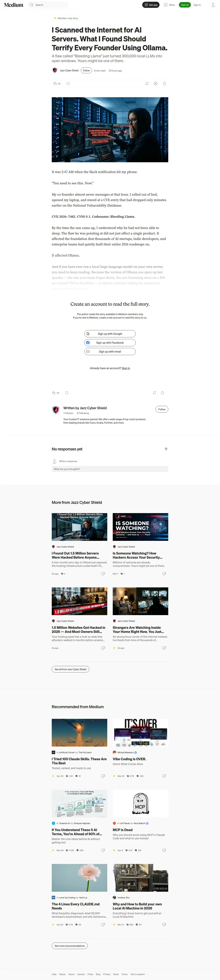This screenshot has height=980, width=220.
Task: Open the Medium logo home link
Action: click(x=14, y=5)
